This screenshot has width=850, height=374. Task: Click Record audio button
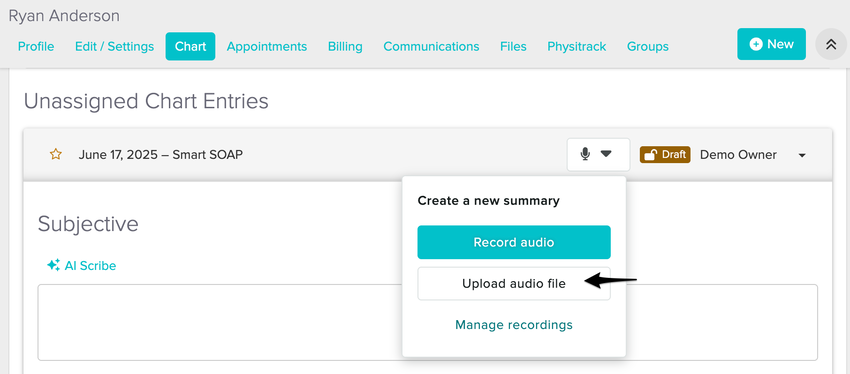(x=514, y=242)
